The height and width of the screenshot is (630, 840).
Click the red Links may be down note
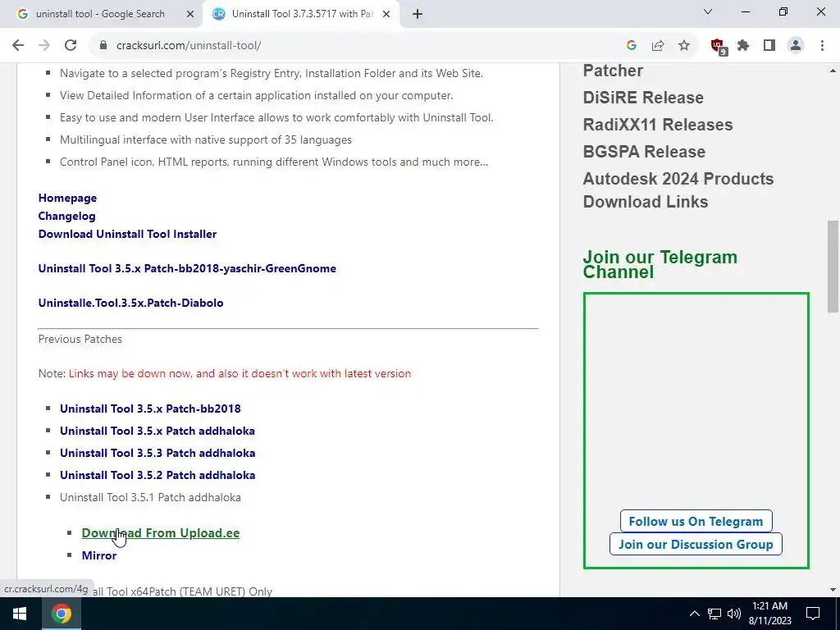pyautogui.click(x=240, y=373)
